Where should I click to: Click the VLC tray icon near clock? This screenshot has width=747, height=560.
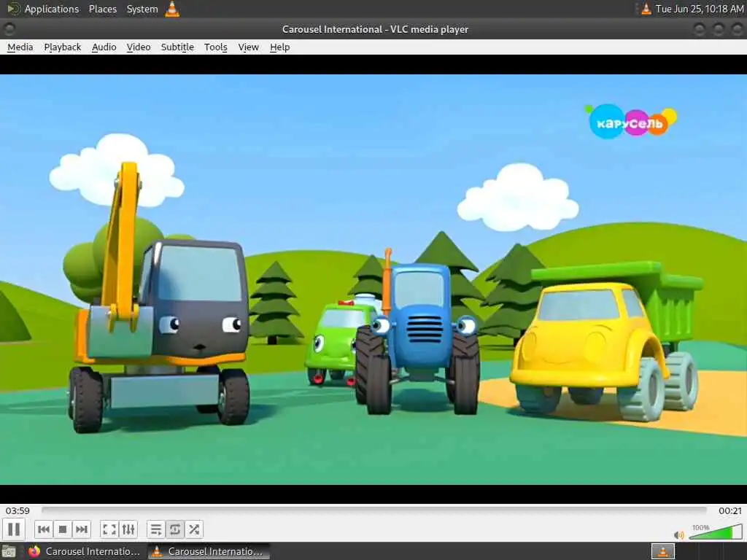[x=646, y=9]
